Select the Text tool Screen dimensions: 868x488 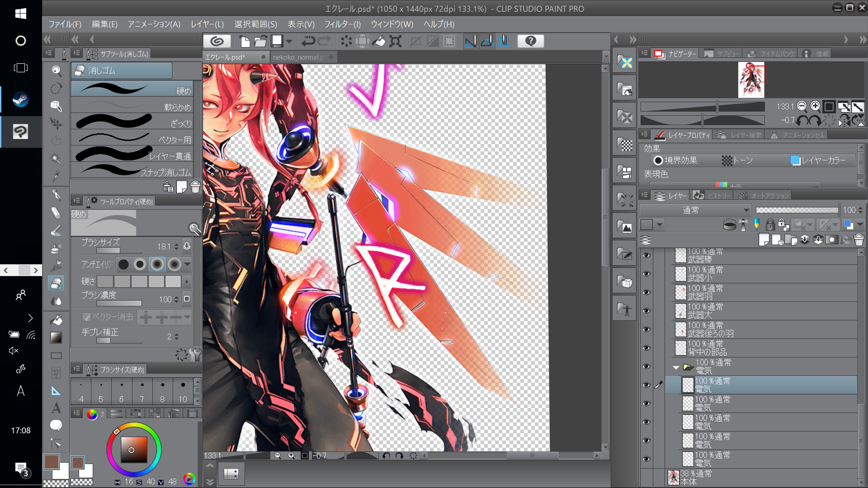(x=56, y=408)
